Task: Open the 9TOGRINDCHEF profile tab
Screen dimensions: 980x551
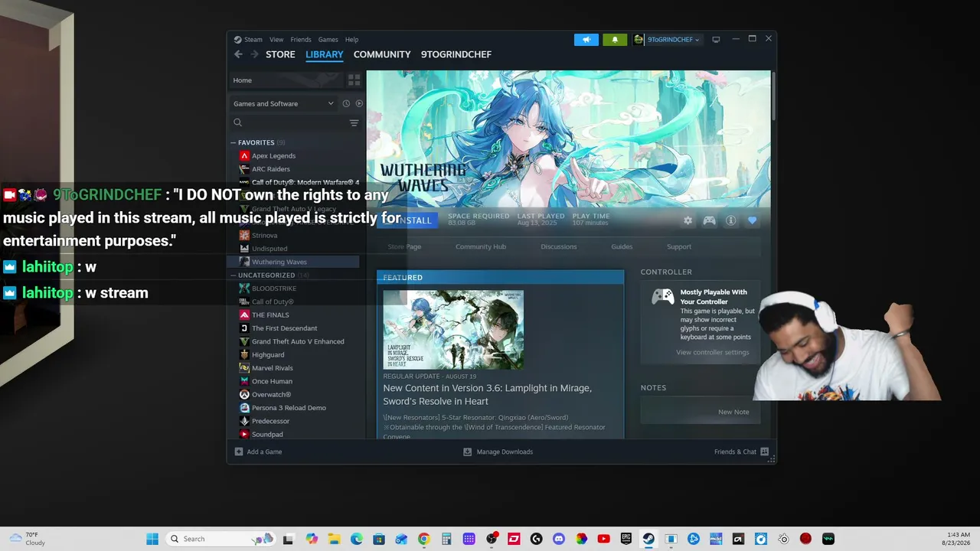Action: click(x=456, y=54)
